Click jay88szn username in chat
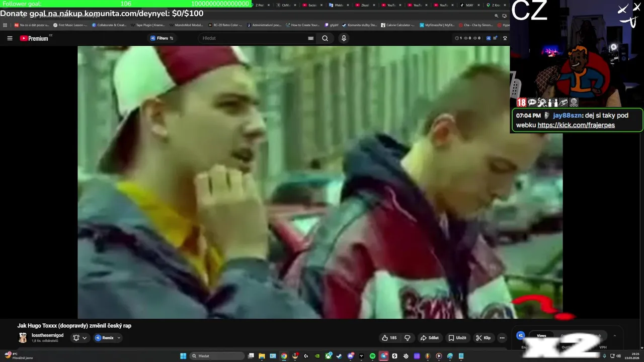644x362 pixels. click(568, 115)
